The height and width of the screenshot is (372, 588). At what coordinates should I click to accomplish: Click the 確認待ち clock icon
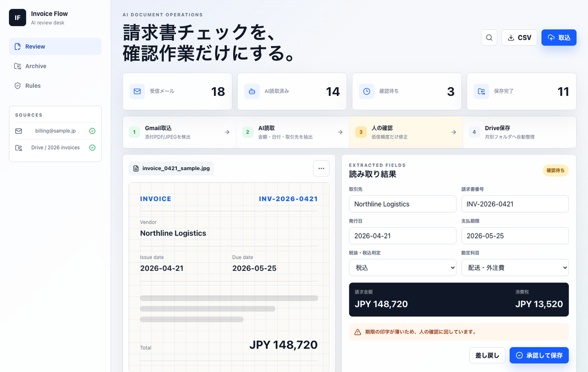click(x=367, y=91)
